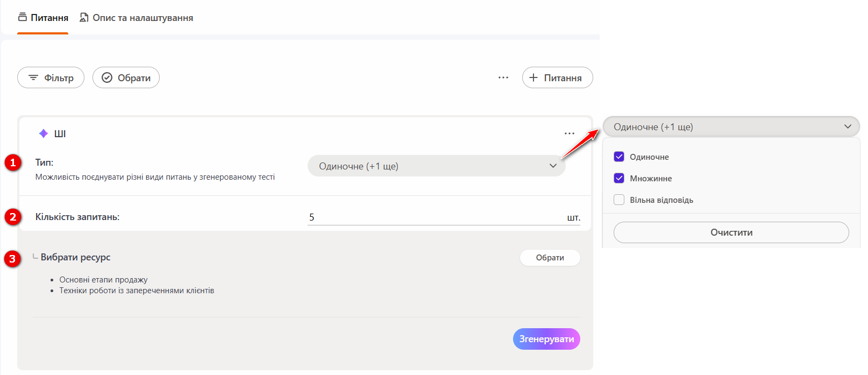
Task: Open the Тип dropdown in the ШІ card
Action: (436, 166)
